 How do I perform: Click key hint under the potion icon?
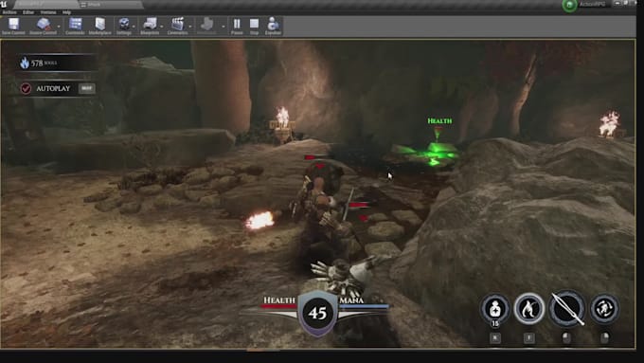495,338
